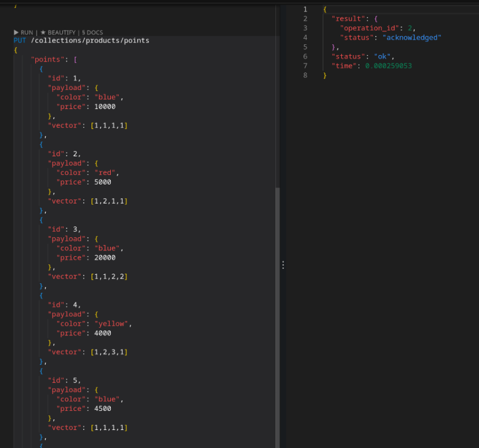Click line number 6 in response pane
The height and width of the screenshot is (448, 479).
pos(305,56)
